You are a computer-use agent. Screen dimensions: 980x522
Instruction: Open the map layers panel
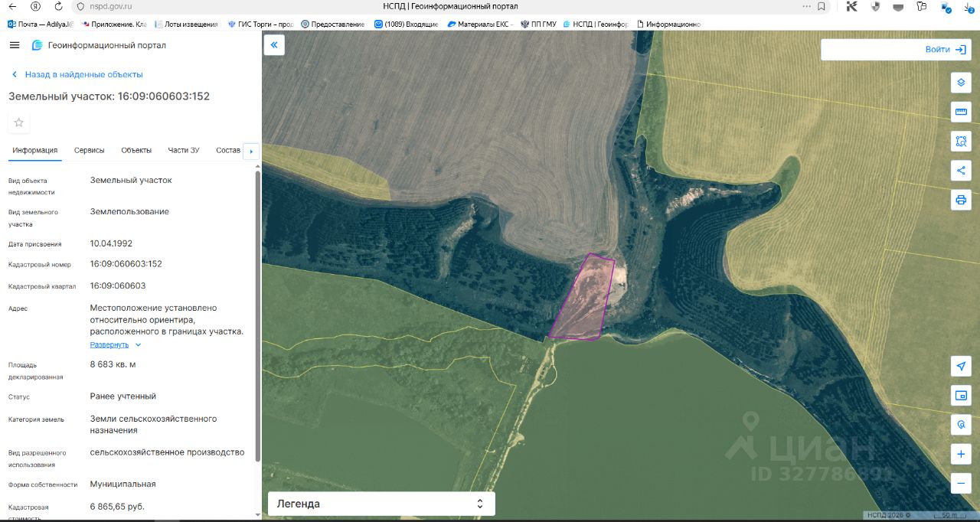[961, 83]
